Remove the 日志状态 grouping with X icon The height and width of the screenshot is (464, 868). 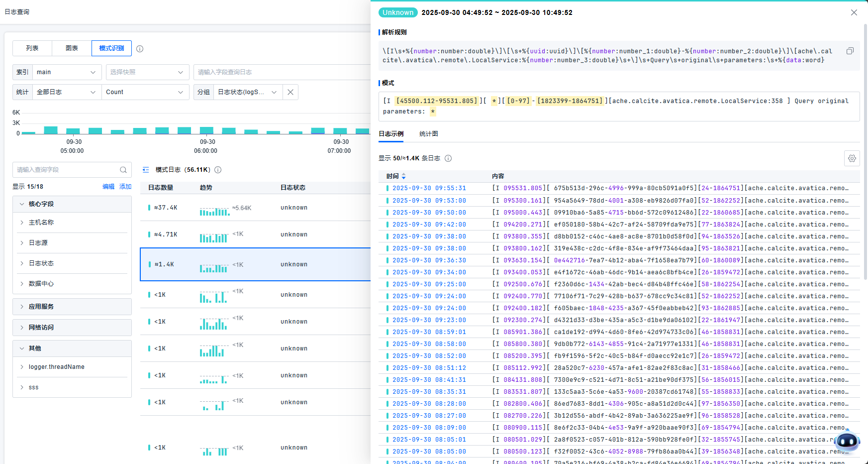pos(290,92)
